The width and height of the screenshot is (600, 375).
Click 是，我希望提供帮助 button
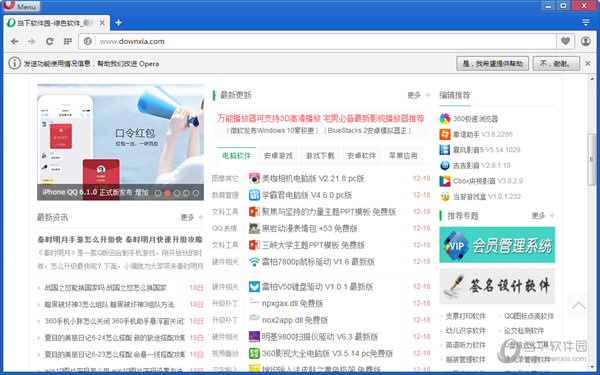point(492,64)
